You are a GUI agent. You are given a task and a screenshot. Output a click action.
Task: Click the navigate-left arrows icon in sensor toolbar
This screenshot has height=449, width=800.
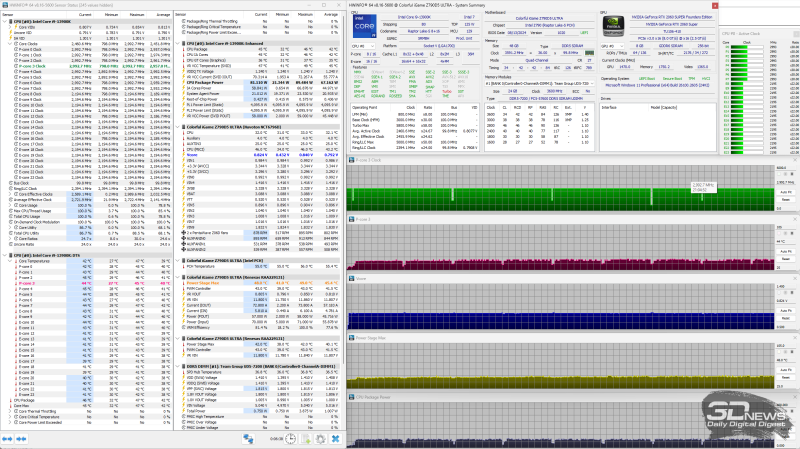coord(9,438)
